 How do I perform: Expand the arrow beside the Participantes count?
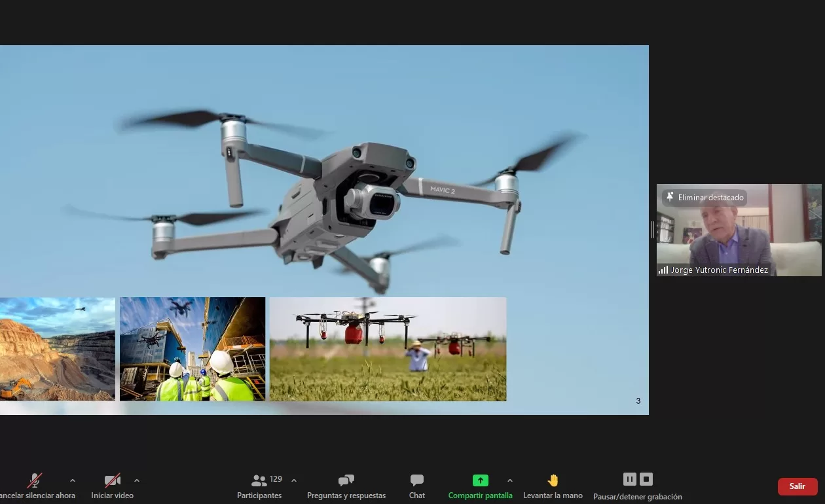(x=294, y=480)
